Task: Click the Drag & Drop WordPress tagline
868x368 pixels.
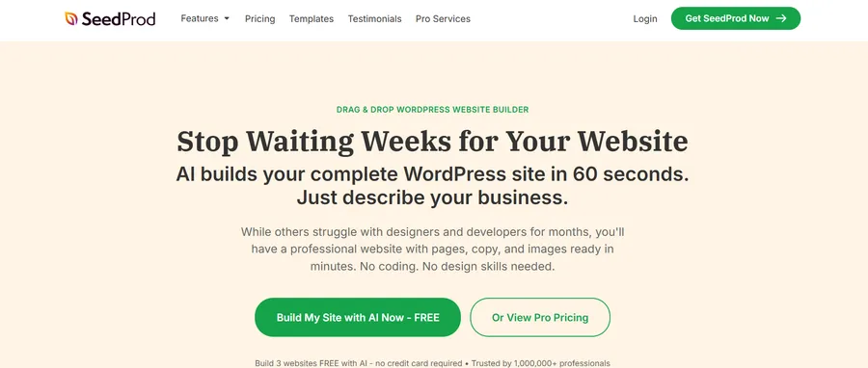Action: (432, 110)
